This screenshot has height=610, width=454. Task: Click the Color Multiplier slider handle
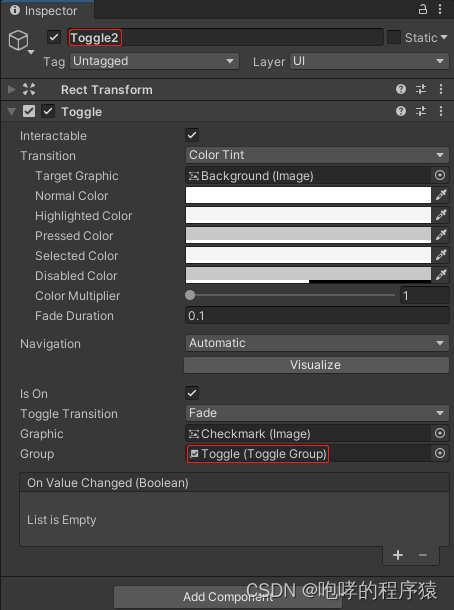(190, 295)
